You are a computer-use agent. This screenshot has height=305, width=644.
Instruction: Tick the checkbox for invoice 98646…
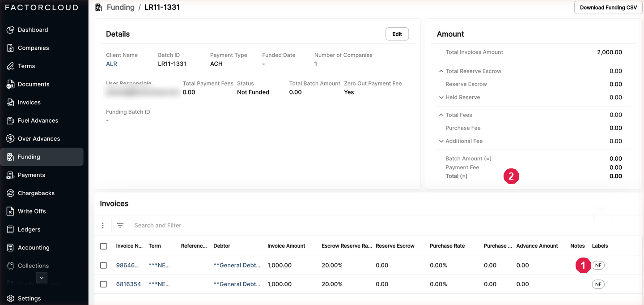[x=104, y=265]
